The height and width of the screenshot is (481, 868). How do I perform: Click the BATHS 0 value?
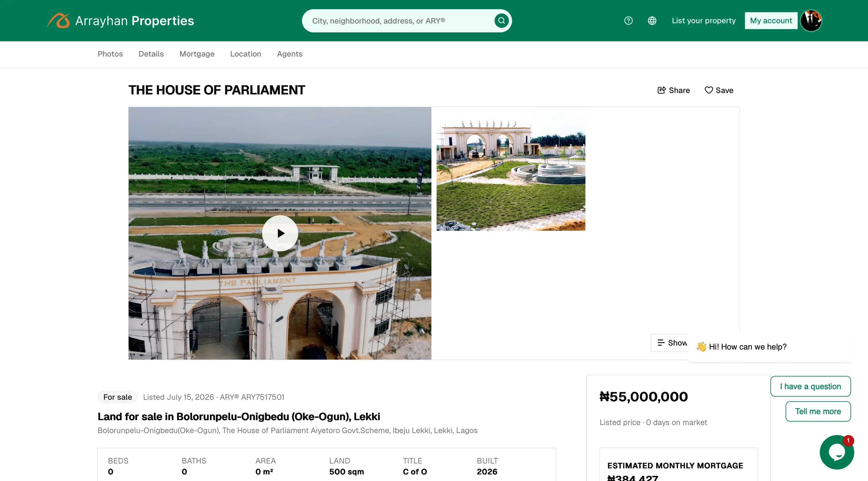coord(184,472)
